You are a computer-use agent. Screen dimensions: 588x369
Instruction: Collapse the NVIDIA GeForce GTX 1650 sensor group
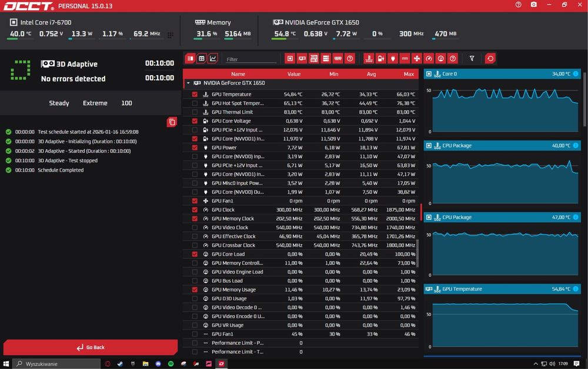[x=188, y=83]
